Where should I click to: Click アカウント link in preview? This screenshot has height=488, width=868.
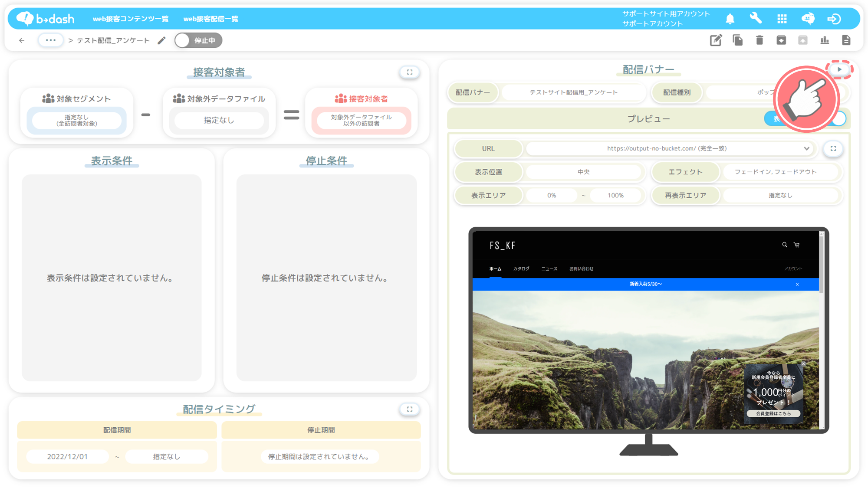click(x=793, y=269)
